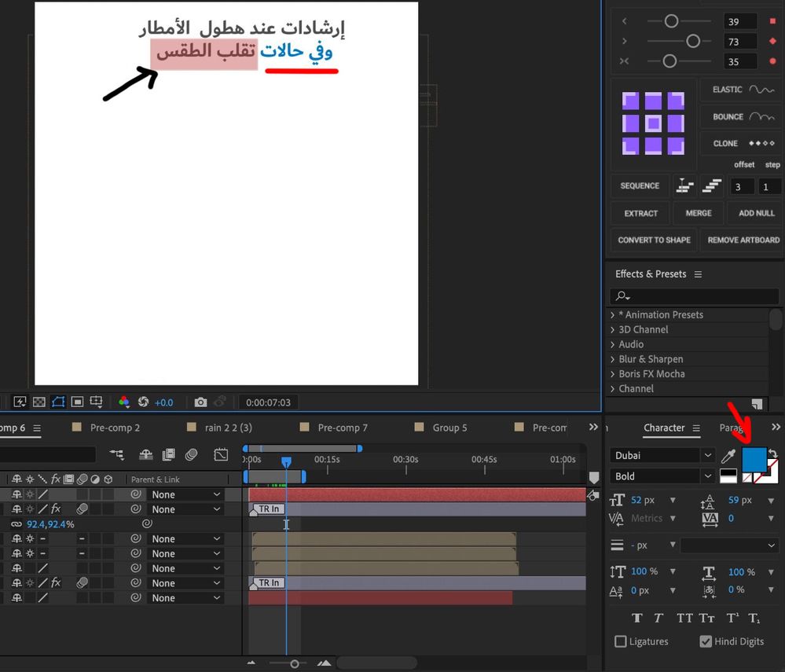Toggle the scale constrain proportions link
Viewport: 785px width, 672px height.
point(17,524)
